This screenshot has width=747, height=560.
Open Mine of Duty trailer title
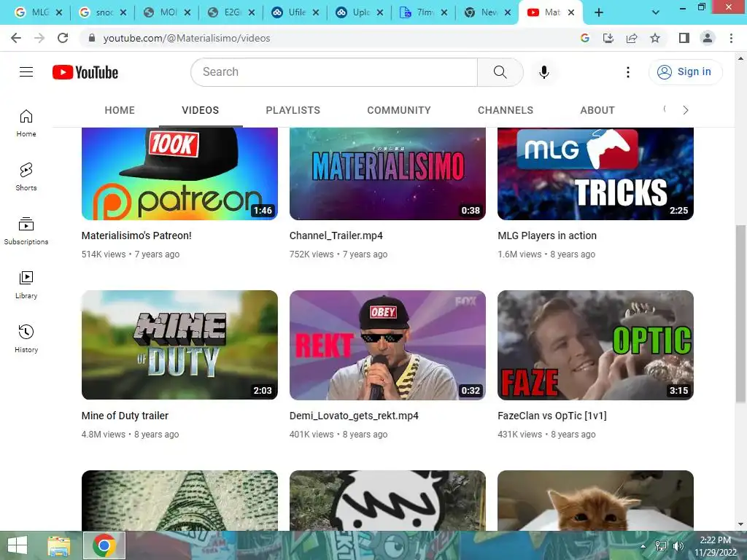pyautogui.click(x=125, y=416)
